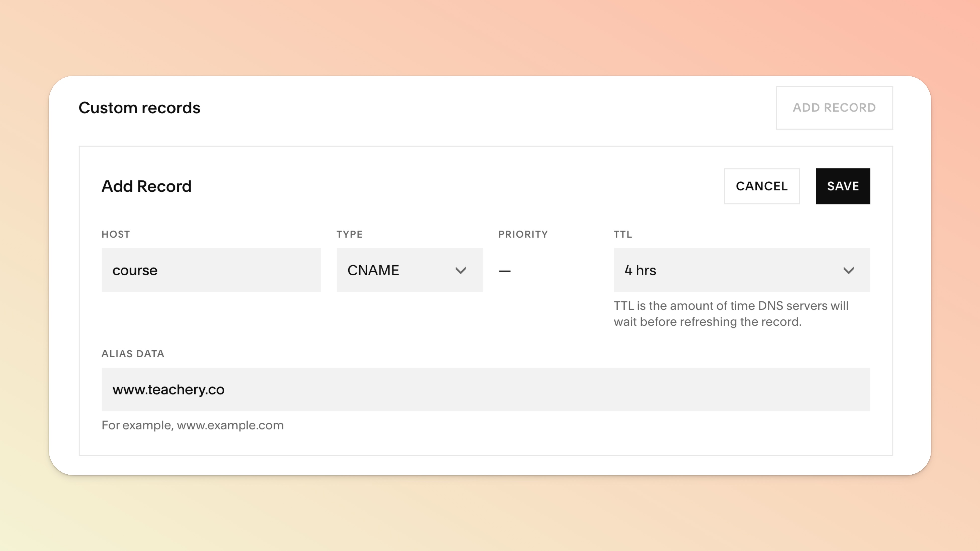
Task: Click the ADD RECORD button
Action: pyautogui.click(x=834, y=108)
